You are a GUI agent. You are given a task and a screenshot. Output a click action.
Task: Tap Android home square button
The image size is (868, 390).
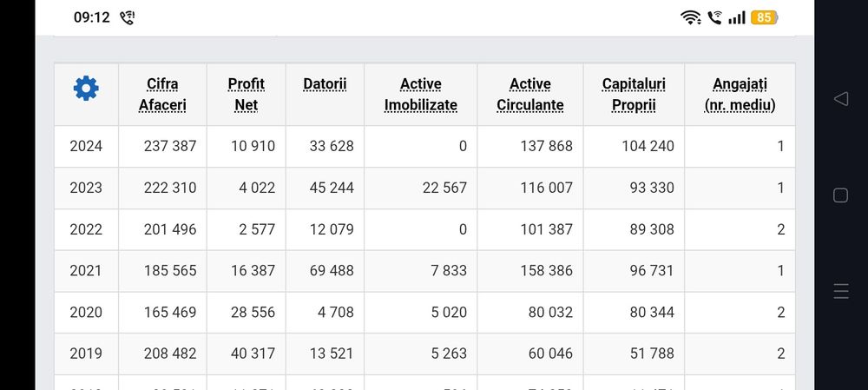pyautogui.click(x=840, y=195)
